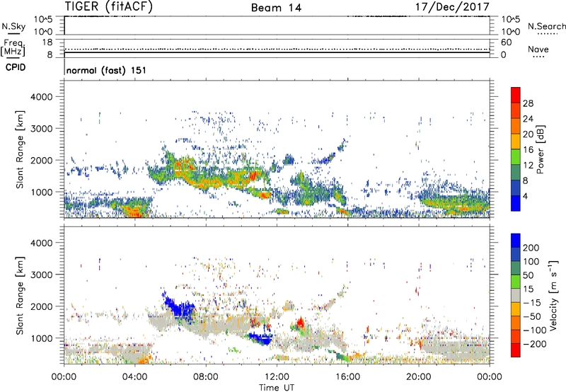Click the -100 value on Velocity colorbar
The image size is (566, 392).
pos(534,330)
